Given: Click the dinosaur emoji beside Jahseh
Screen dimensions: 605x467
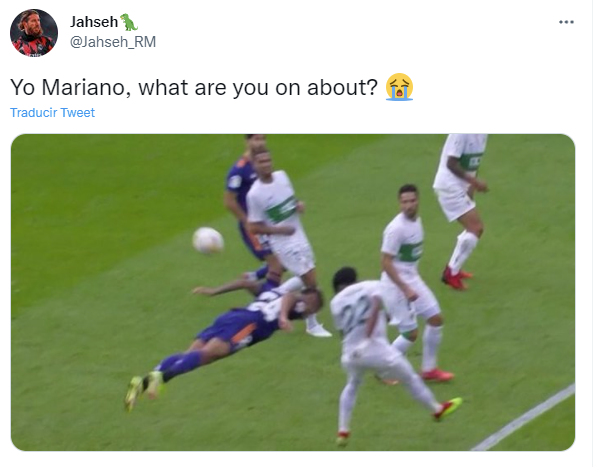Looking at the screenshot, I should [129, 22].
